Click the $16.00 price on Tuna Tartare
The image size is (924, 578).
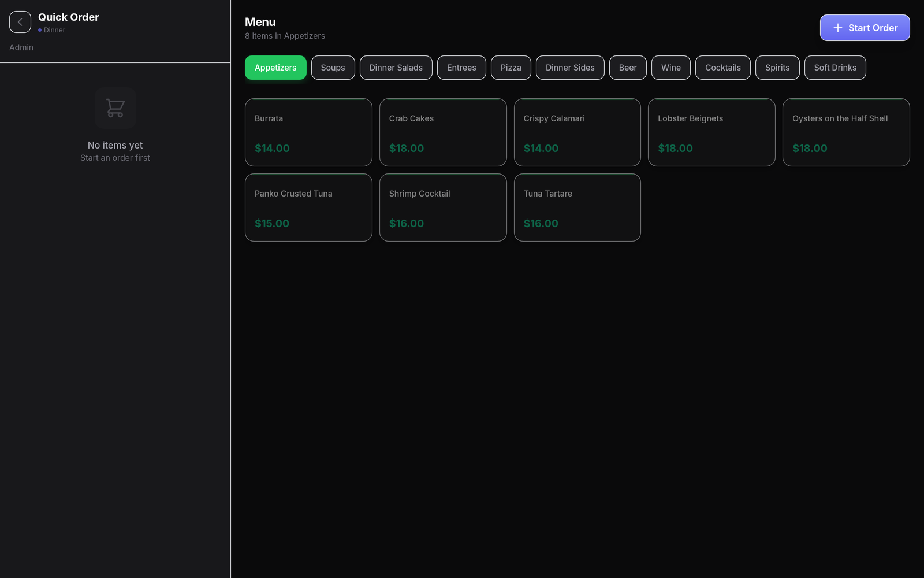(x=541, y=224)
